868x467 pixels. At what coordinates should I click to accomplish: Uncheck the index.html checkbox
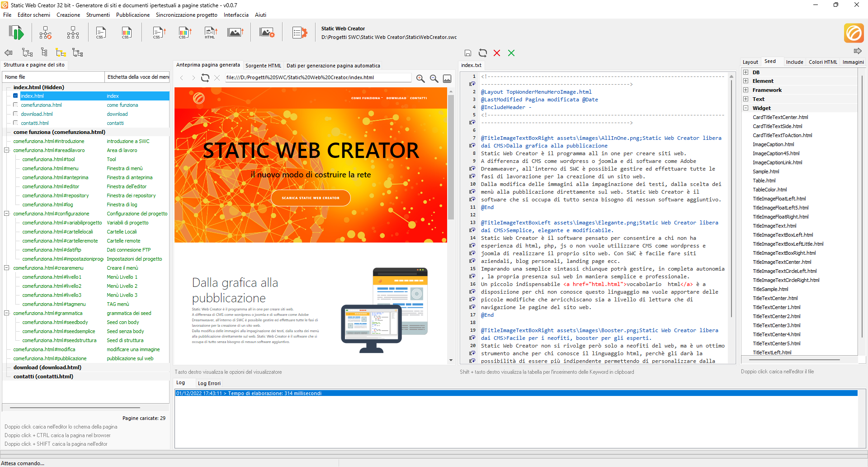(x=15, y=95)
